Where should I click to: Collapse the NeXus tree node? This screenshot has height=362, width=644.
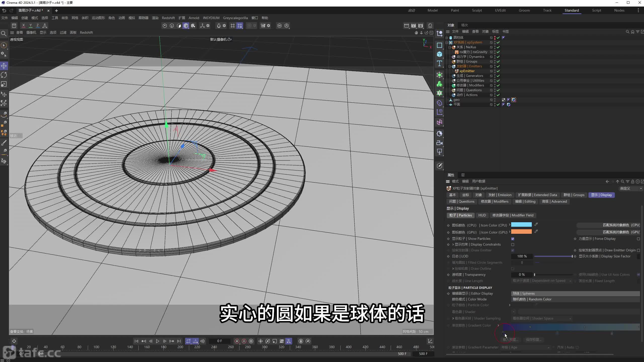tap(450, 47)
